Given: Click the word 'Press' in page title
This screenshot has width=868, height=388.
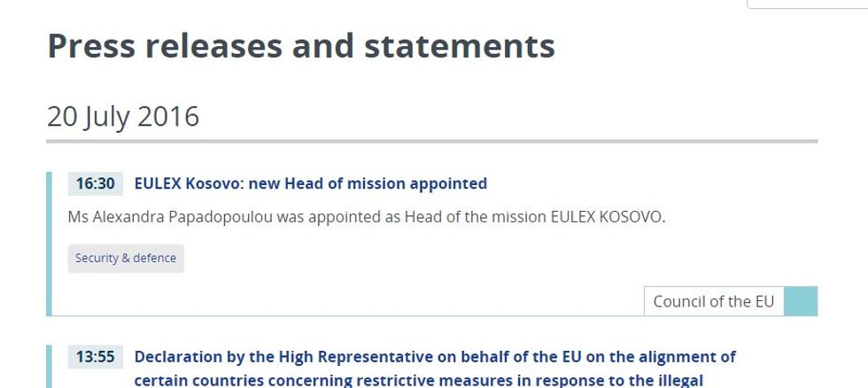Looking at the screenshot, I should 88,46.
